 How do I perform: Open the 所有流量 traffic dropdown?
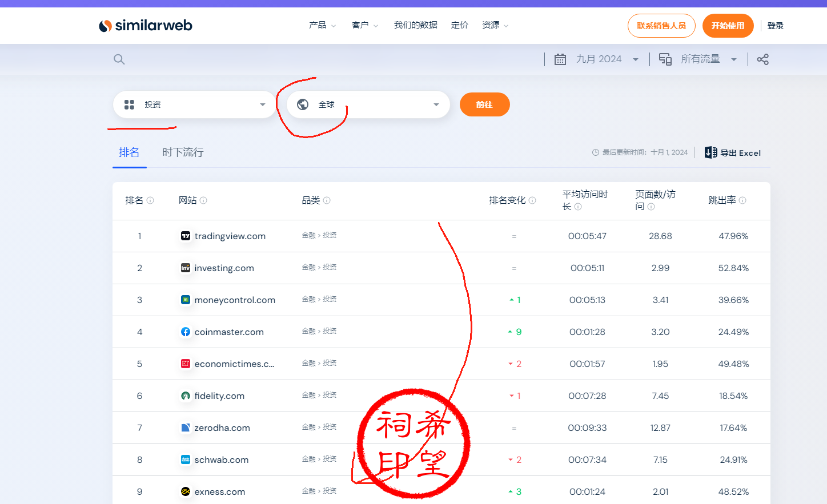pos(698,59)
